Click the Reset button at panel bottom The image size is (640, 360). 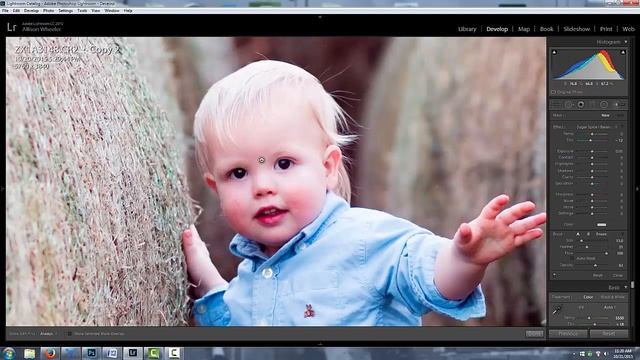[x=609, y=333]
